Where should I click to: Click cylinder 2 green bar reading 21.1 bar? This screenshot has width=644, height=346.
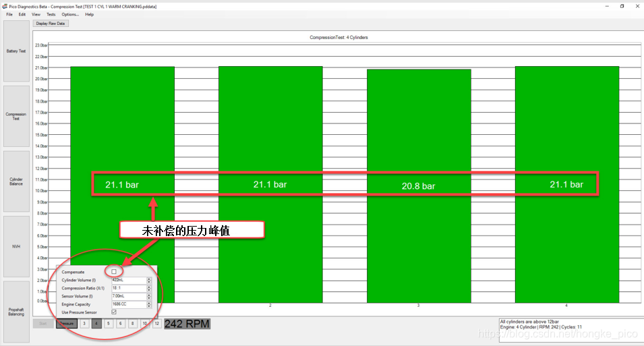point(270,185)
